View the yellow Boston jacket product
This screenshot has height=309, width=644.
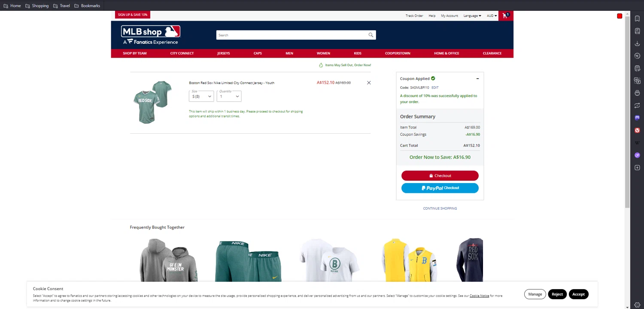410,260
